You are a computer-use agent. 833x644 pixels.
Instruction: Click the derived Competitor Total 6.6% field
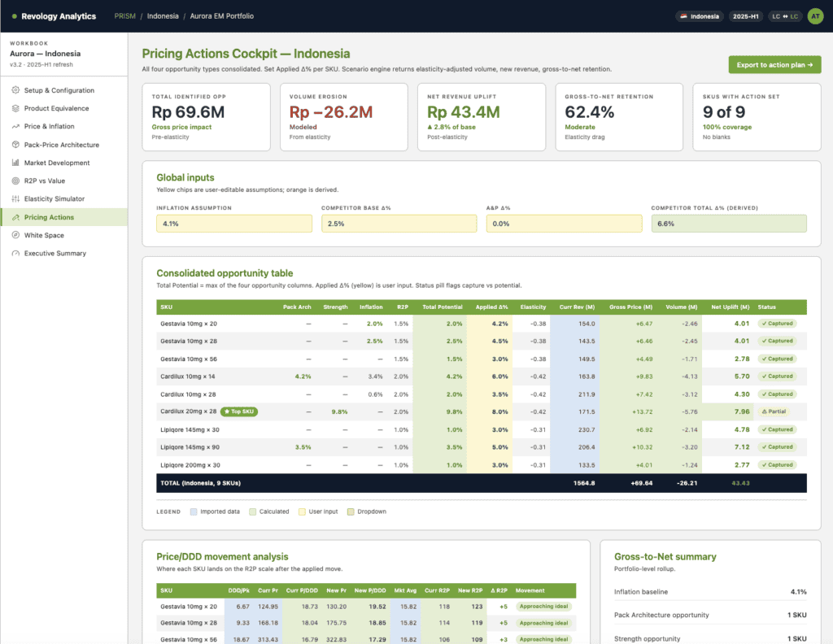(x=729, y=224)
